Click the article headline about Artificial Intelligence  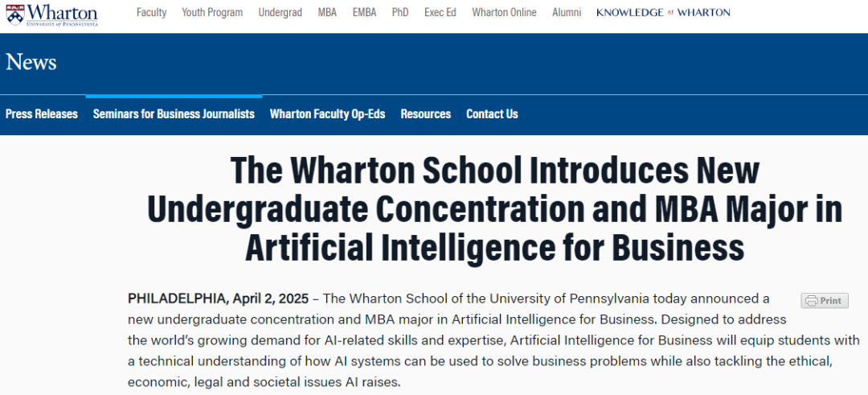pyautogui.click(x=494, y=209)
